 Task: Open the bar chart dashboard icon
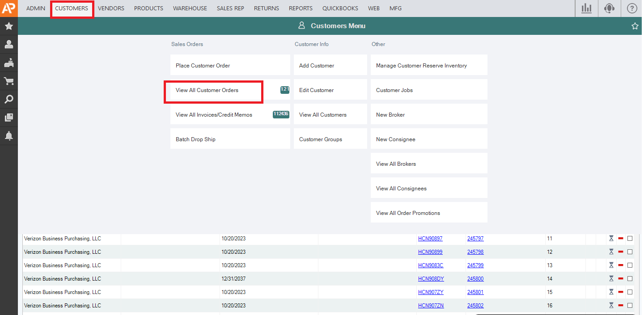pos(586,8)
